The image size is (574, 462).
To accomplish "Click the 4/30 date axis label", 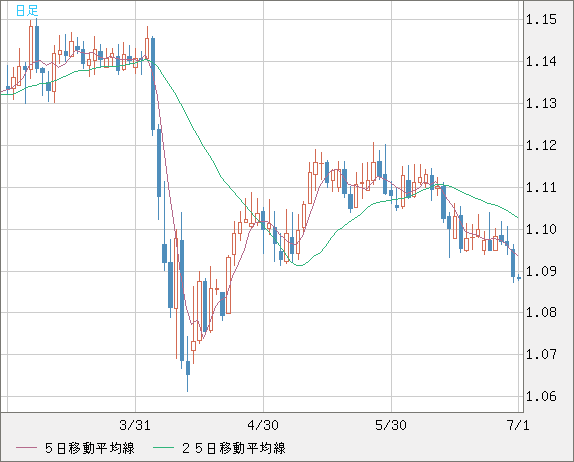I will coord(263,425).
